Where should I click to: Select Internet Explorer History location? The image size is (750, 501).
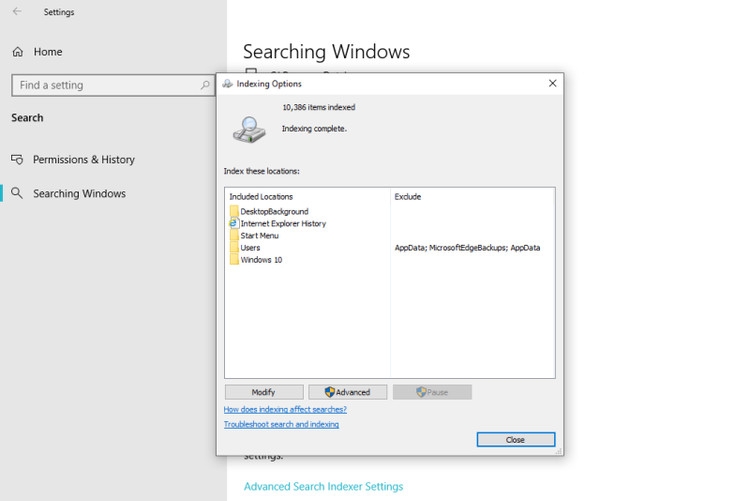coord(283,223)
